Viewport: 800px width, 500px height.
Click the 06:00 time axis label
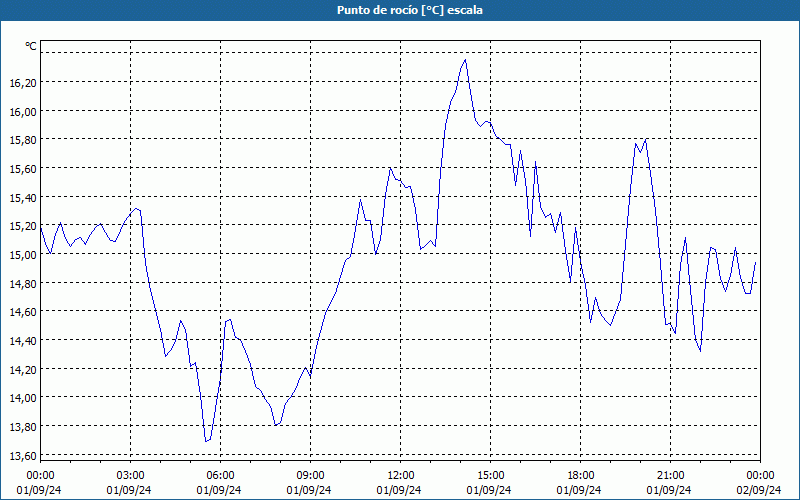(220, 475)
